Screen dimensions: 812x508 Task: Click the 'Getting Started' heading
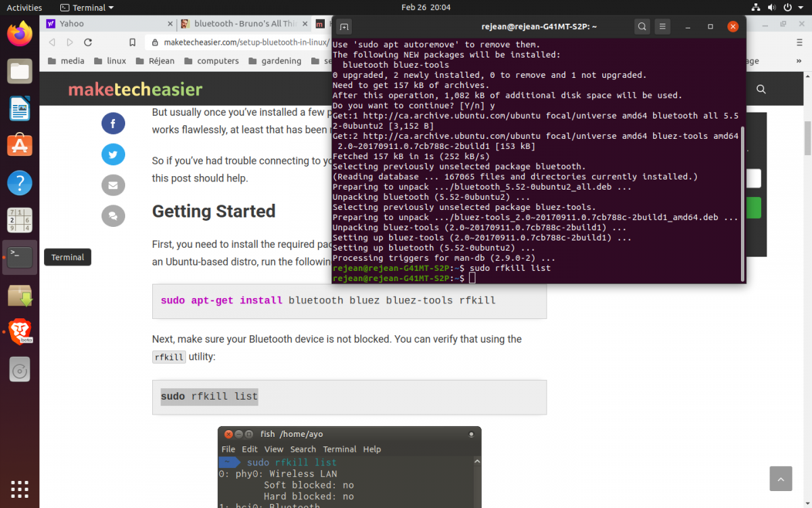pos(214,211)
